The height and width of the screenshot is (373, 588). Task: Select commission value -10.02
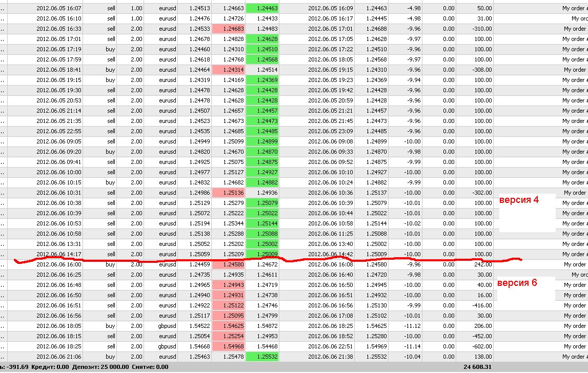point(413,223)
